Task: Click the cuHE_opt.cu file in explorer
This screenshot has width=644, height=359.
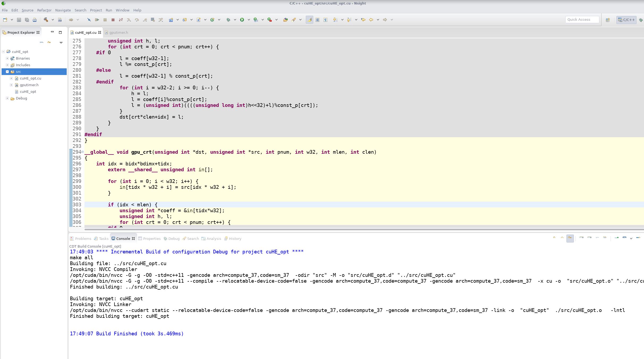Action: 30,78
